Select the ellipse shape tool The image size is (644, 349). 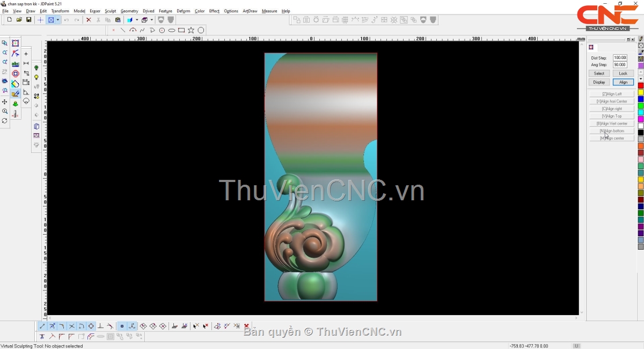click(172, 30)
